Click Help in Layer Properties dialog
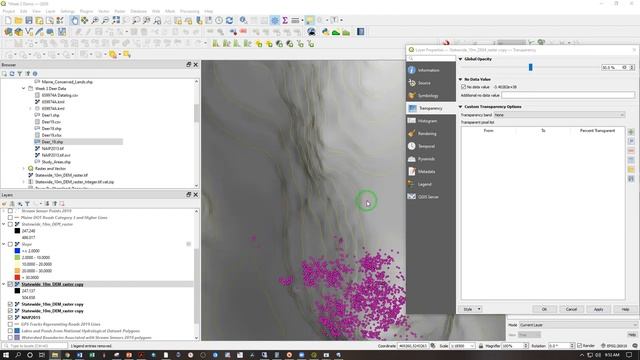Image resolution: width=640 pixels, height=360 pixels. (x=625, y=309)
